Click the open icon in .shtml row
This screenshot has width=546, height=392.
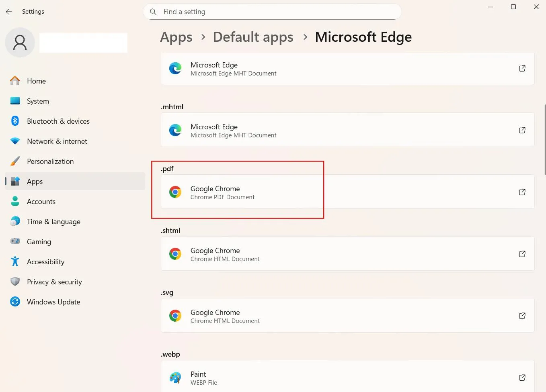coord(522,254)
